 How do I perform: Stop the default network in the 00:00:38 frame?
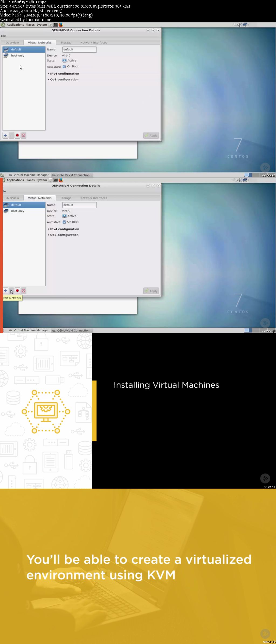(18, 135)
